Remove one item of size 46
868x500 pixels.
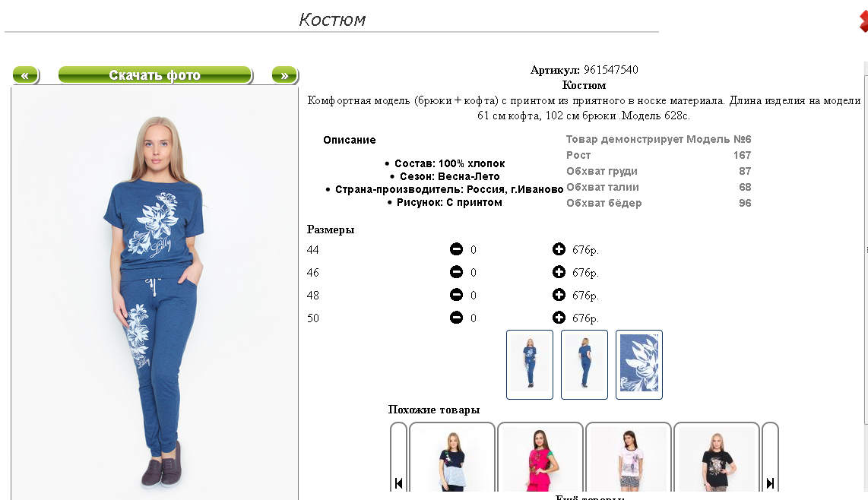click(x=456, y=272)
